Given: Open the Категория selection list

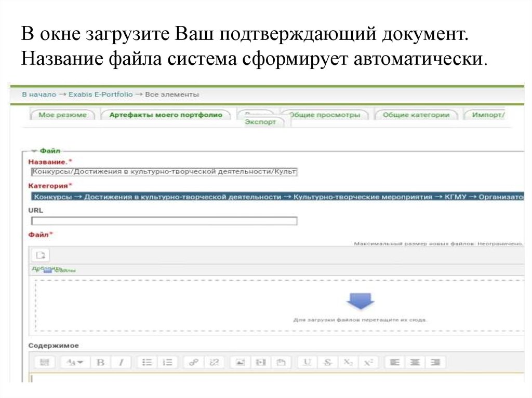Looking at the screenshot, I should pyautogui.click(x=276, y=197).
